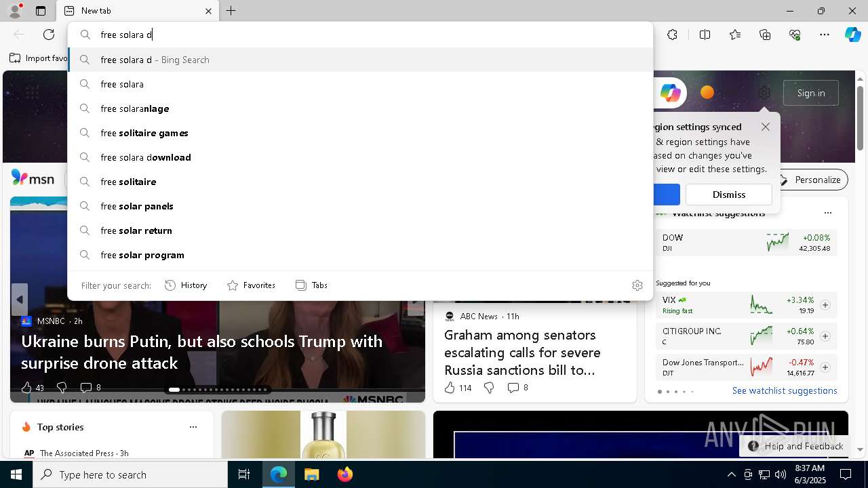Open Task View on the taskbar
868x488 pixels.
click(244, 474)
